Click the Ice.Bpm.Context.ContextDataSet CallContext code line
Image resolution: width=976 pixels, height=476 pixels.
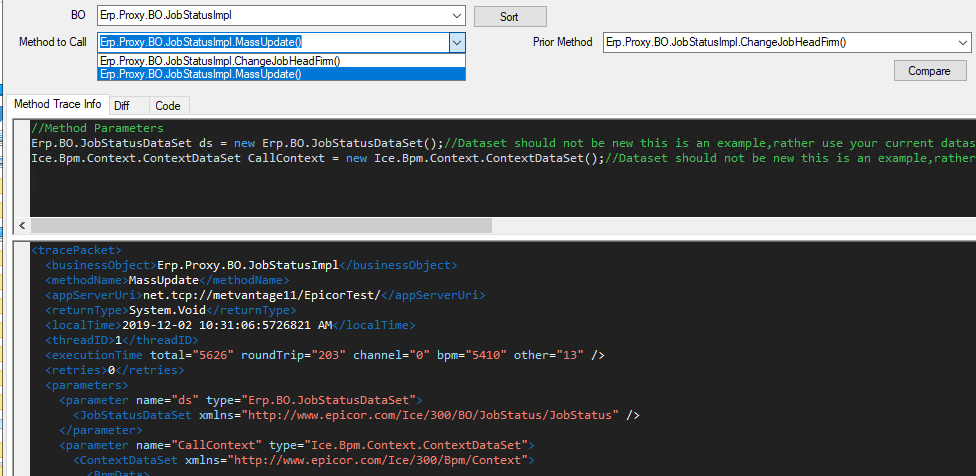coord(503,158)
